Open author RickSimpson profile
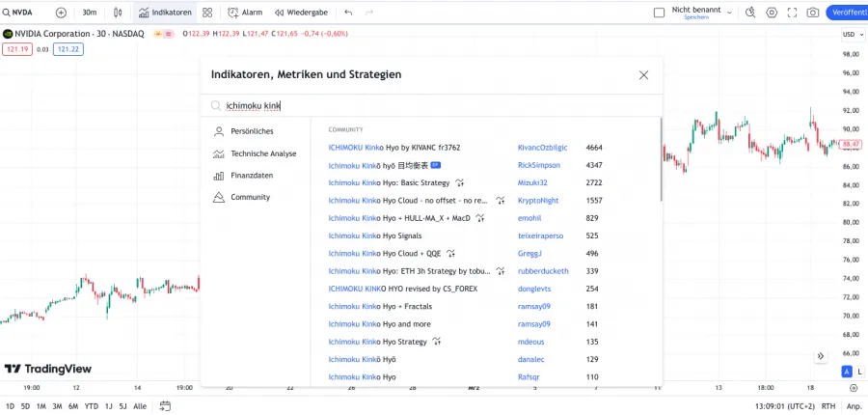 pos(538,165)
